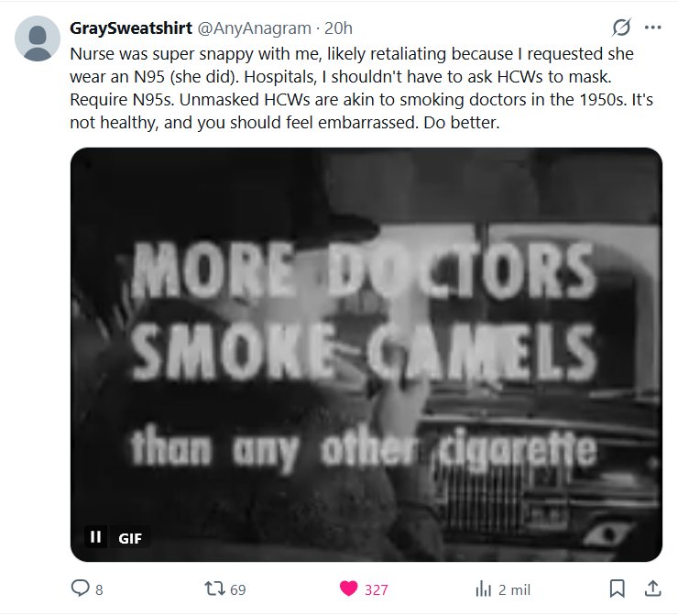This screenshot has height=616, width=678.
Task: Click the reply speech bubble icon
Action: click(80, 588)
